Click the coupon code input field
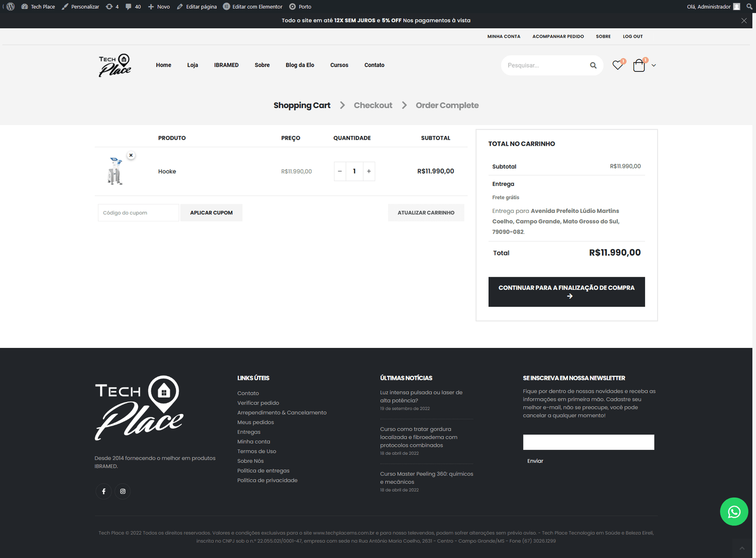 tap(138, 213)
